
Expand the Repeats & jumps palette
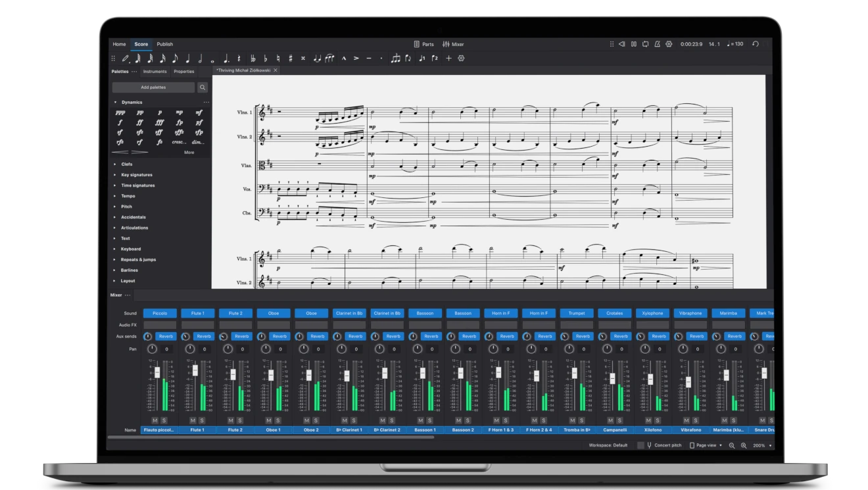coord(116,259)
